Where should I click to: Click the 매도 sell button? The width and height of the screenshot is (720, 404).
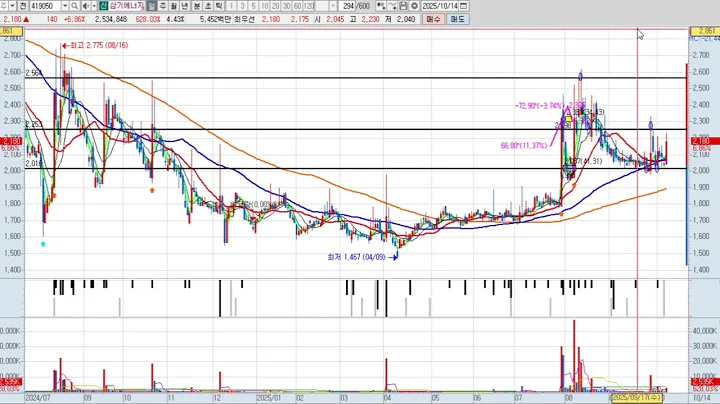457,19
